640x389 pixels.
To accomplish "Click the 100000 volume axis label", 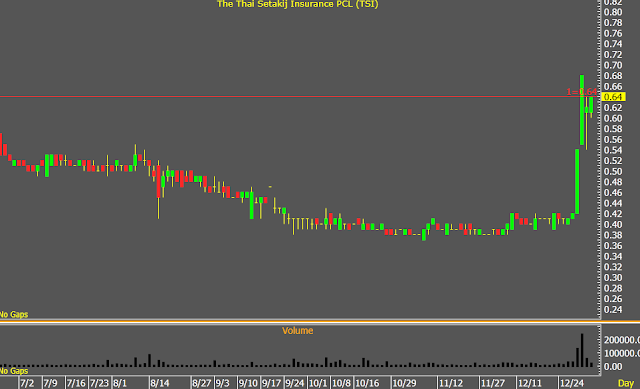I will [622, 353].
